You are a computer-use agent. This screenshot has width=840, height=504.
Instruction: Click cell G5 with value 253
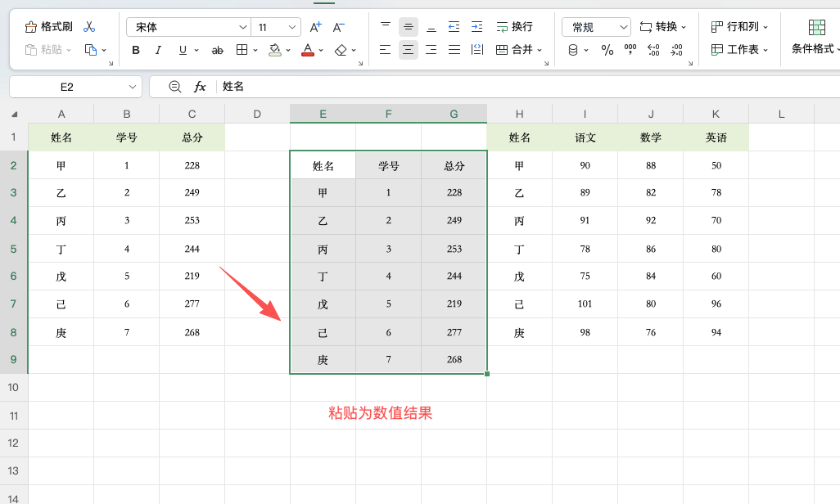click(x=454, y=249)
